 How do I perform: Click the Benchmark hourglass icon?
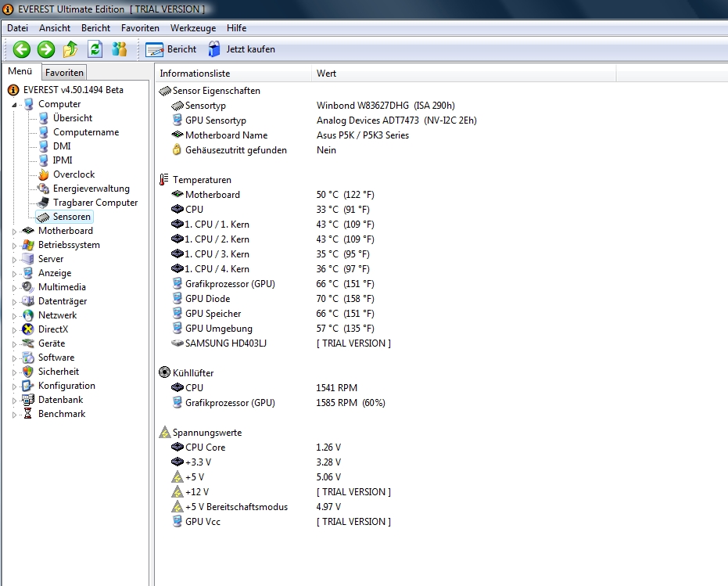(x=28, y=414)
